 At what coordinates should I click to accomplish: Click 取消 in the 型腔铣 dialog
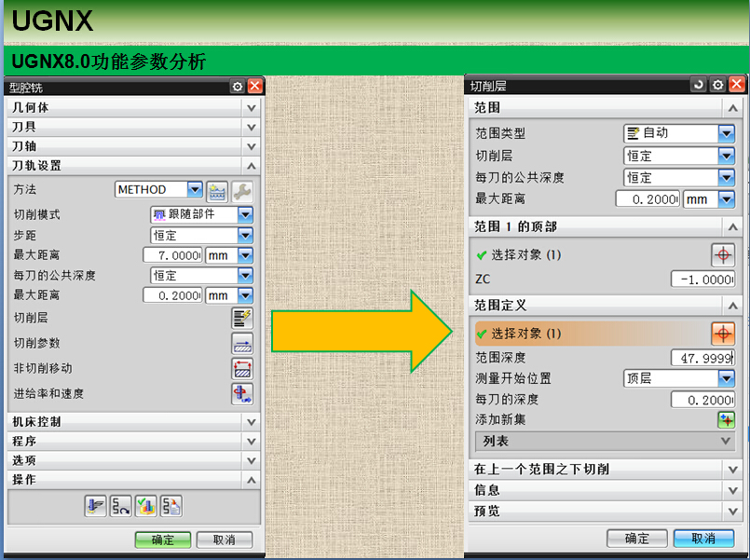pyautogui.click(x=225, y=540)
